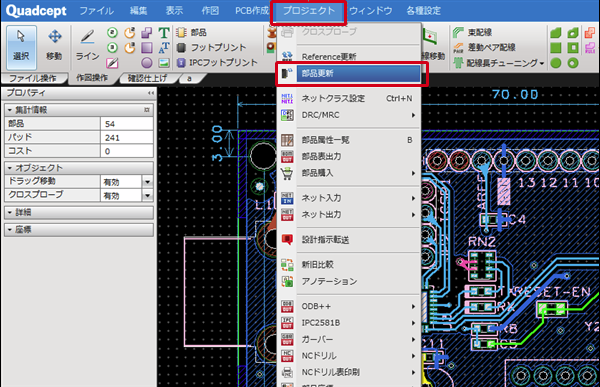Viewport: 600px width, 387px height.
Task: Expand NCドリル output submenu
Action: (x=350, y=356)
